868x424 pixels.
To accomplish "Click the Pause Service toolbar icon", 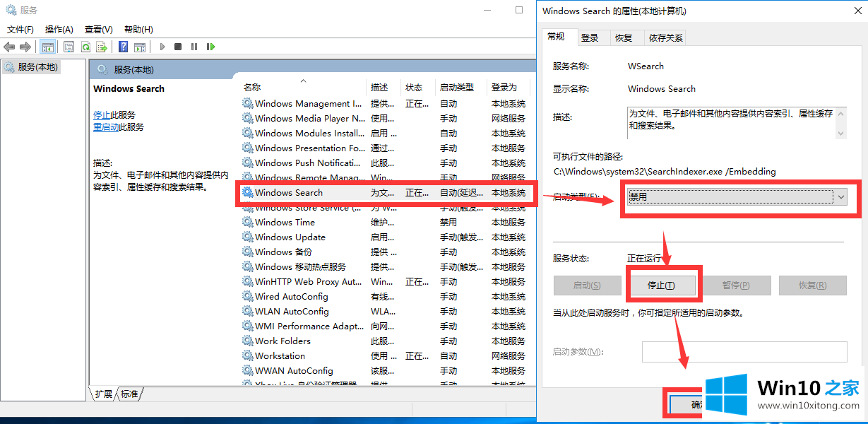I will [x=194, y=47].
